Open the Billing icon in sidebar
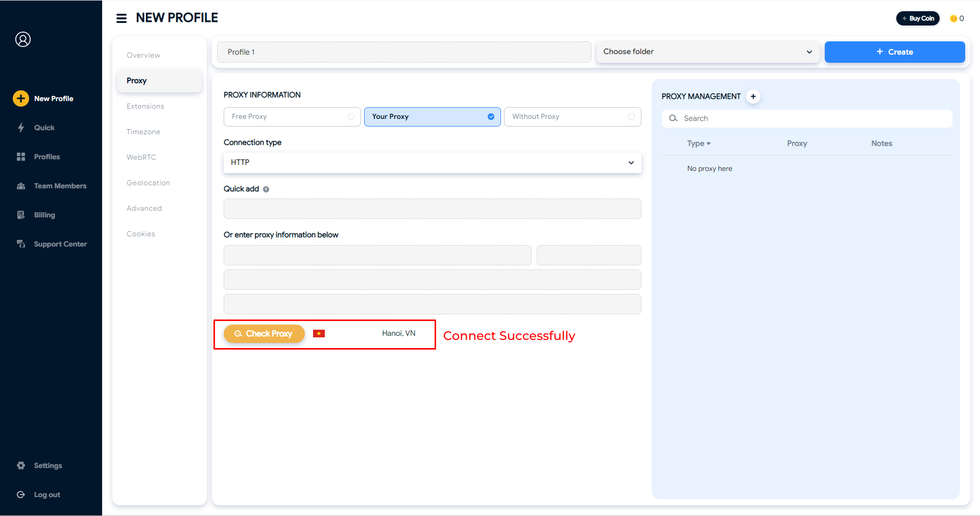This screenshot has width=980, height=516. 21,215
